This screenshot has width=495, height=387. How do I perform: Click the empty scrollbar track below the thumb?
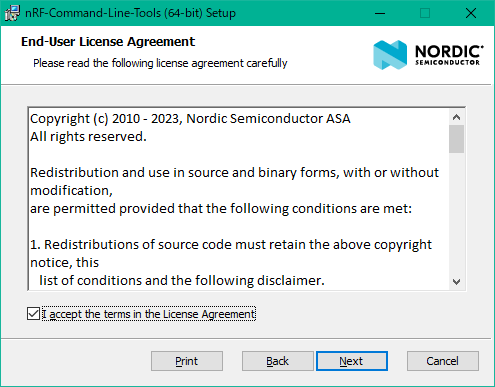click(x=456, y=213)
